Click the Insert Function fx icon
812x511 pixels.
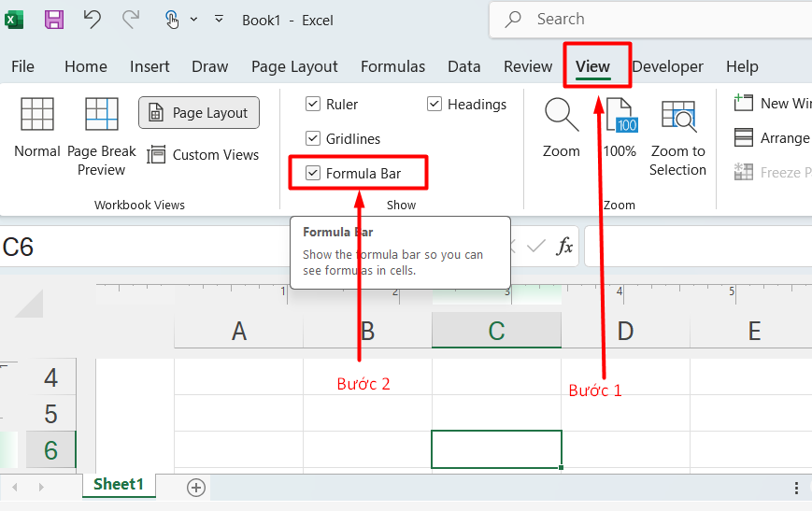(564, 247)
